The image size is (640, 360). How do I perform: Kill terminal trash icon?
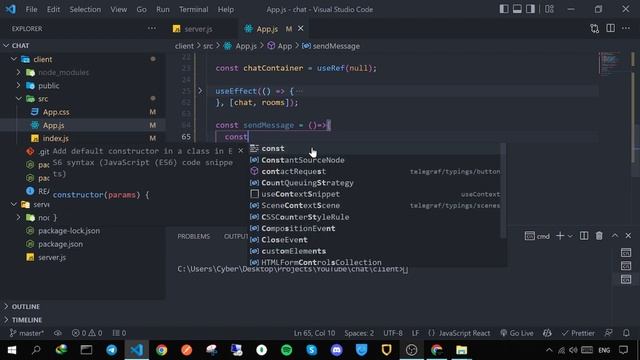pyautogui.click(x=599, y=236)
